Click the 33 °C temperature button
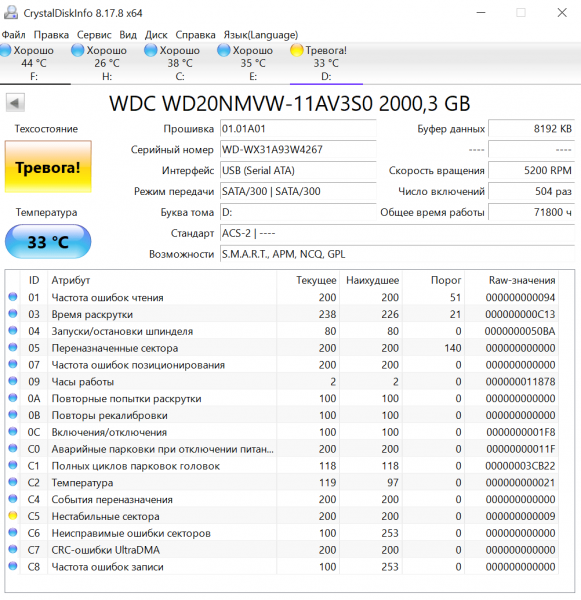The height and width of the screenshot is (600, 581). (x=48, y=242)
